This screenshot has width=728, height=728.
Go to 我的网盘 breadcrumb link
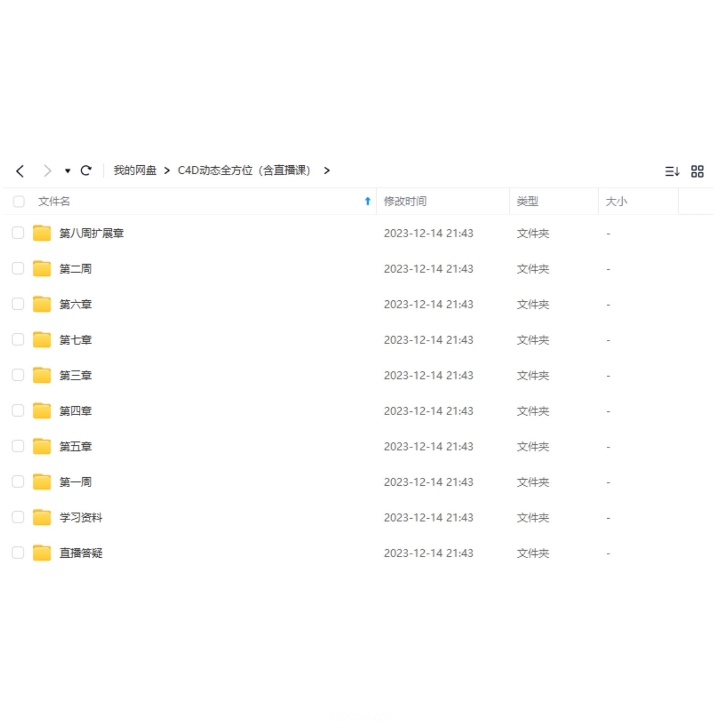[135, 171]
